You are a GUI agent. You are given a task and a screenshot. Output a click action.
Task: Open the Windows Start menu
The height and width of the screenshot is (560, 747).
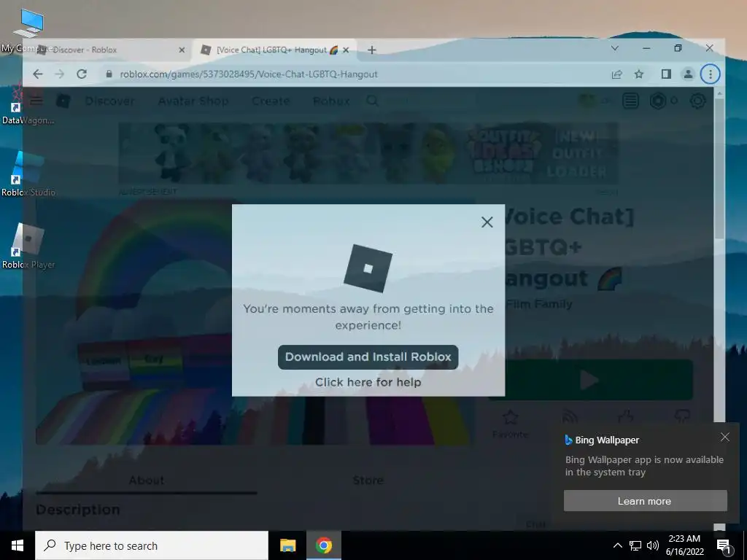[x=18, y=545]
